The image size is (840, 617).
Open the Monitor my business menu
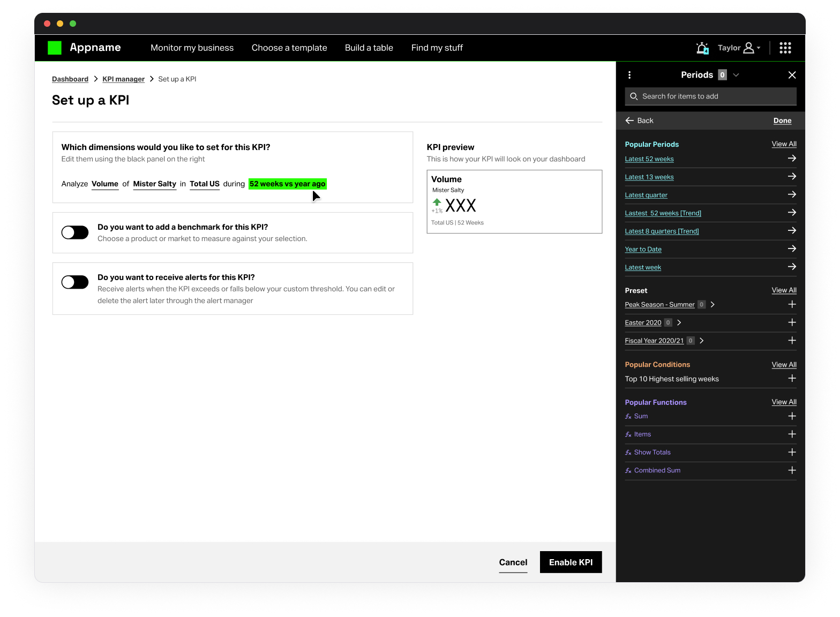(x=192, y=48)
